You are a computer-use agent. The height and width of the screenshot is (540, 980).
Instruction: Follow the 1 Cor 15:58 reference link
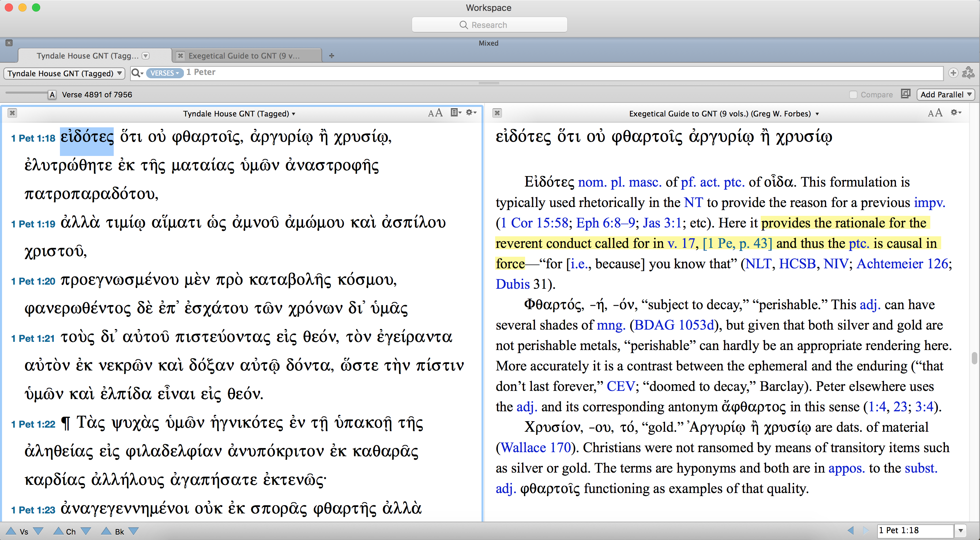click(534, 223)
